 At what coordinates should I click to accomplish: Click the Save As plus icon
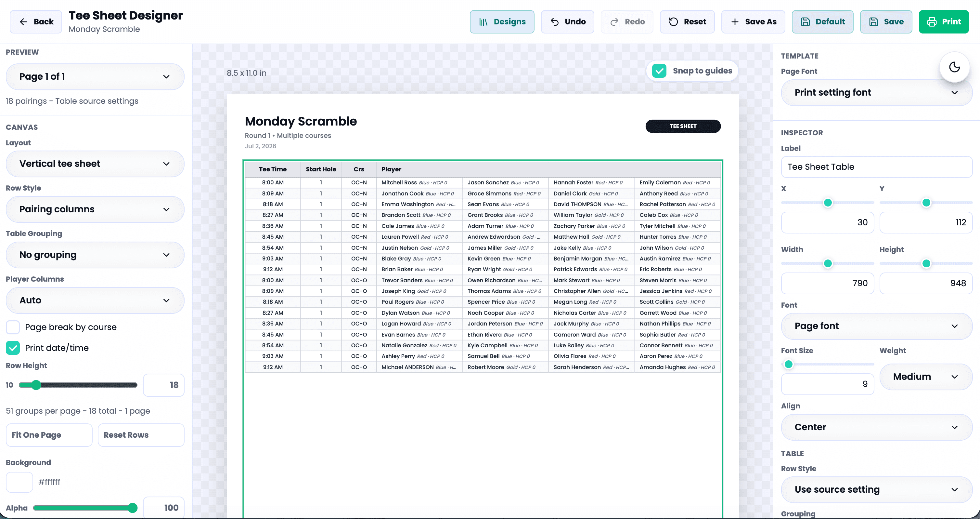coord(735,22)
